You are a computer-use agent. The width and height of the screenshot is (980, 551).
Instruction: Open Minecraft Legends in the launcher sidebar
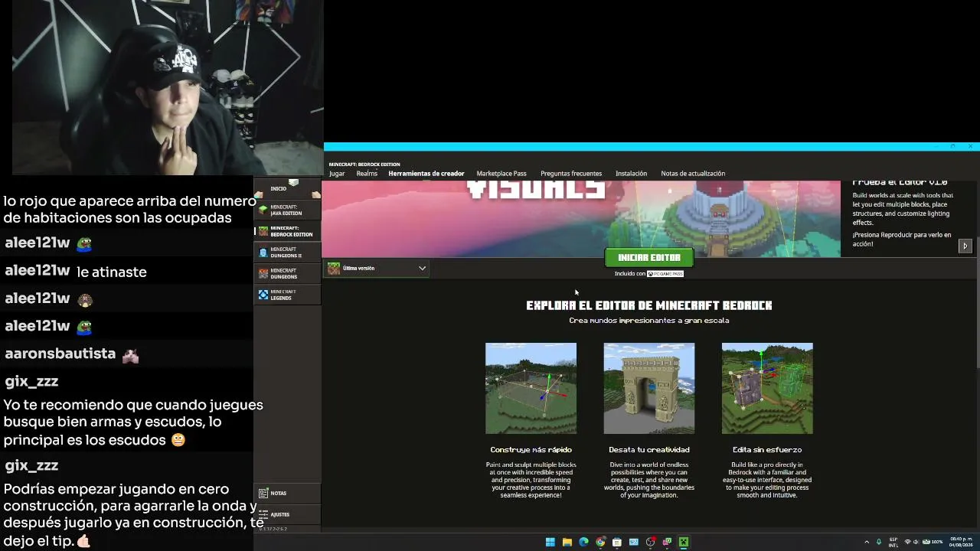(287, 295)
